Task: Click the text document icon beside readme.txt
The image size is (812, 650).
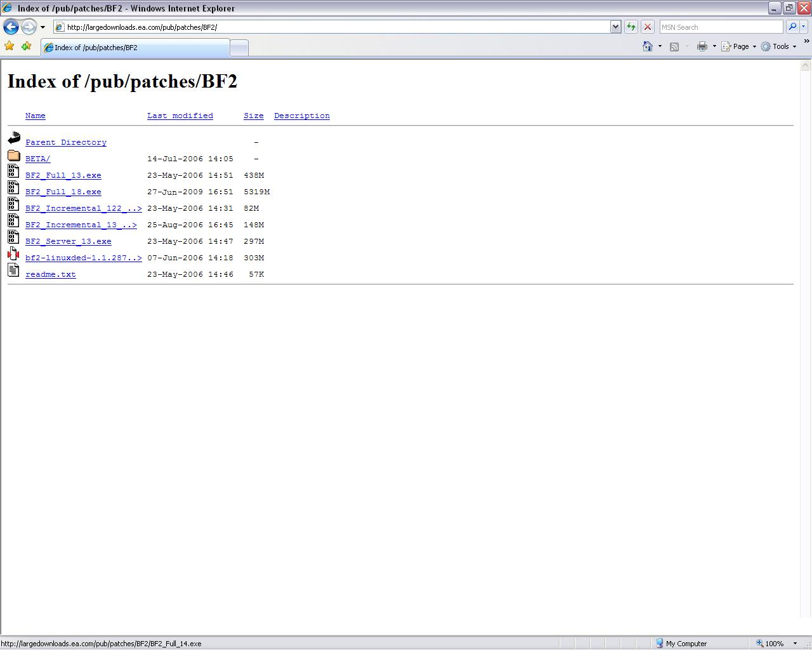Action: (x=13, y=270)
